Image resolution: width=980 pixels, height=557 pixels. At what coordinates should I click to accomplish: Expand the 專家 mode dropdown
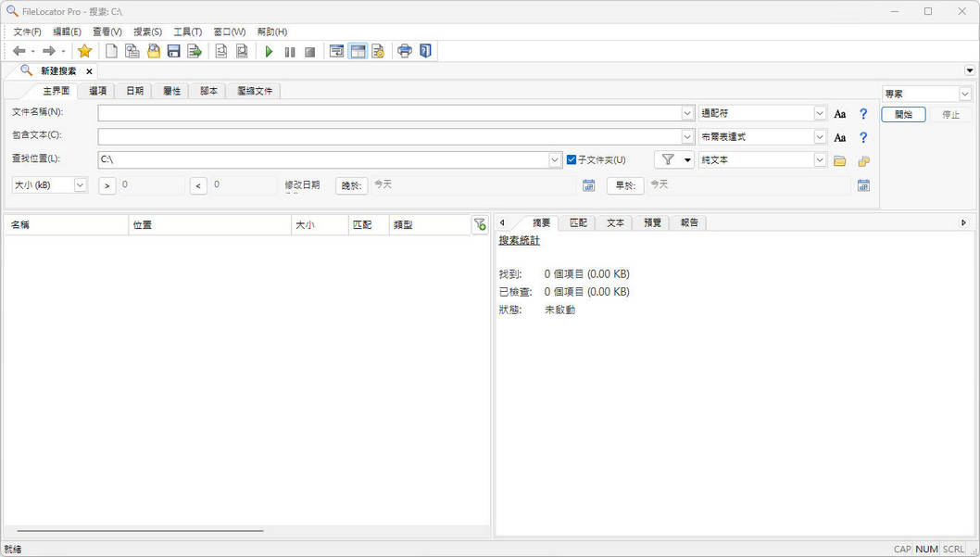pyautogui.click(x=964, y=93)
